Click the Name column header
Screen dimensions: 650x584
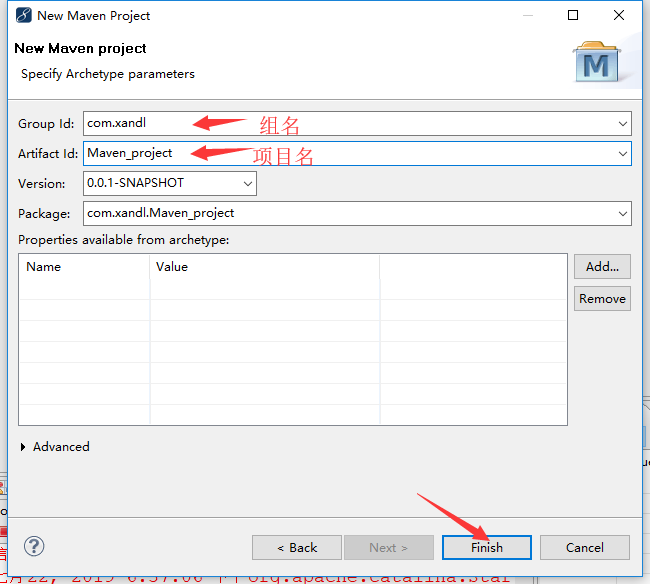pos(85,267)
